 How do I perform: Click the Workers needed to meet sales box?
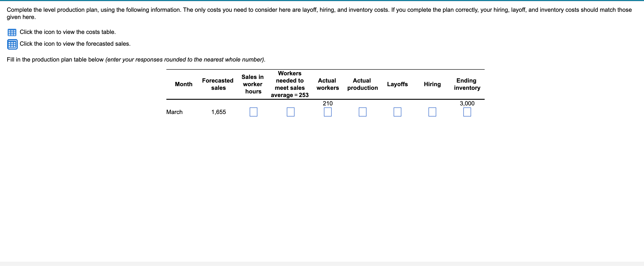pyautogui.click(x=290, y=112)
